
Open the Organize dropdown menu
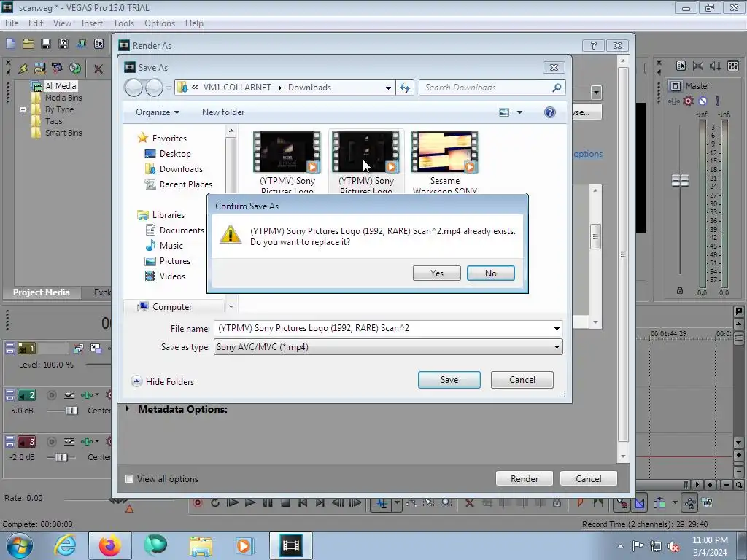[x=158, y=112]
